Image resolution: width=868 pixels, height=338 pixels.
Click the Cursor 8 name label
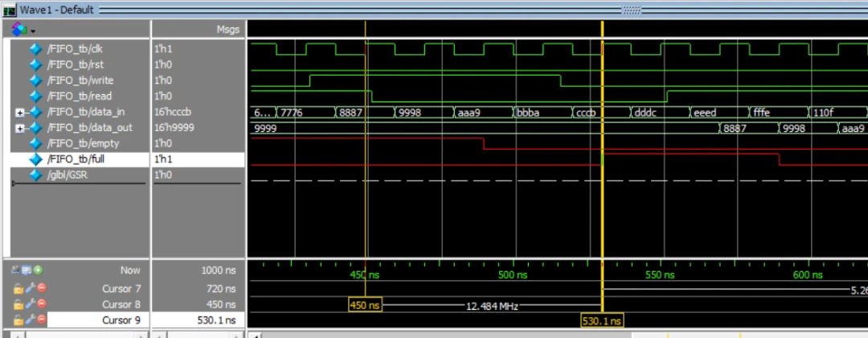[121, 304]
